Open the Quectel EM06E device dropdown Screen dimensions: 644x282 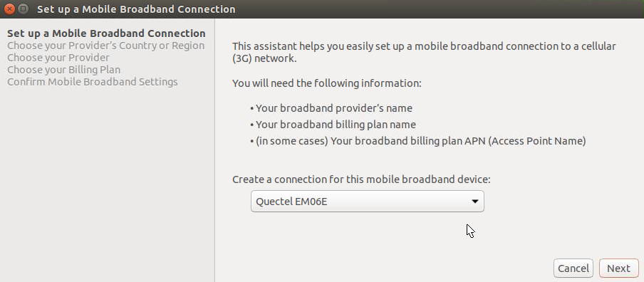pos(367,201)
